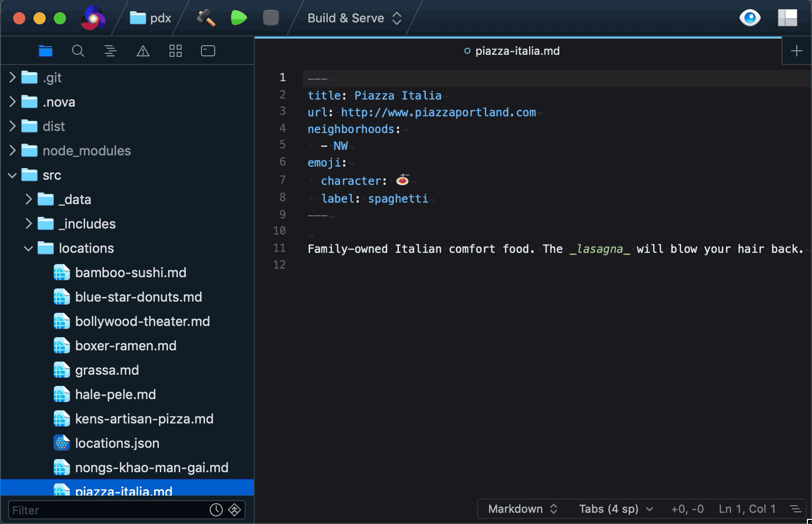Toggle the layout panes icon
The image size is (812, 524).
coord(788,18)
